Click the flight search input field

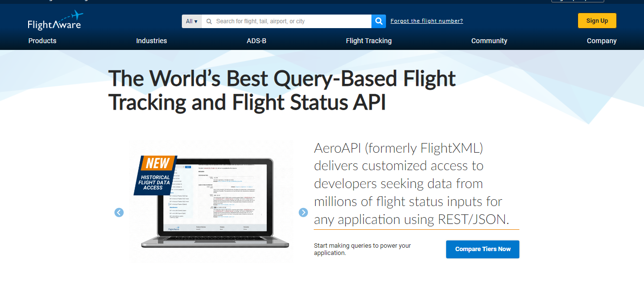click(x=286, y=21)
